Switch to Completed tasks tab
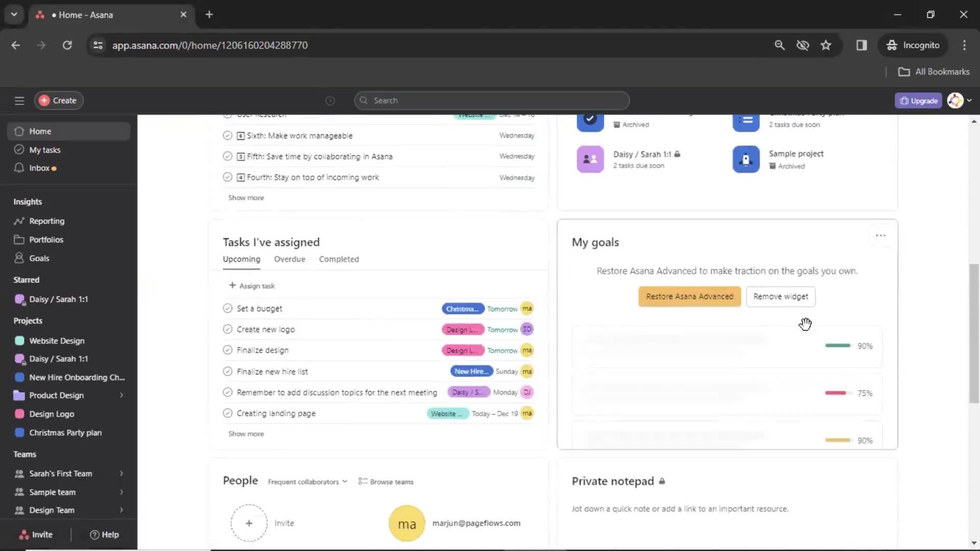Image resolution: width=980 pixels, height=551 pixels. (338, 259)
